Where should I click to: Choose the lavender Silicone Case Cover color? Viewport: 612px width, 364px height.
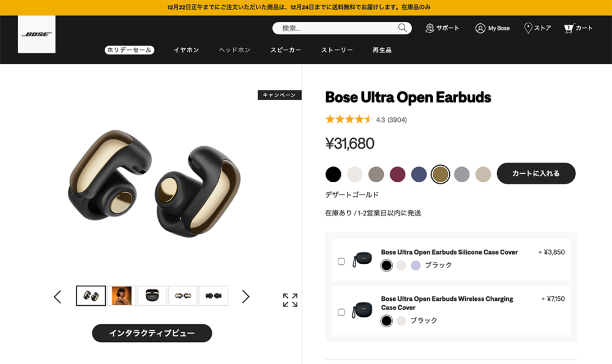(x=416, y=266)
